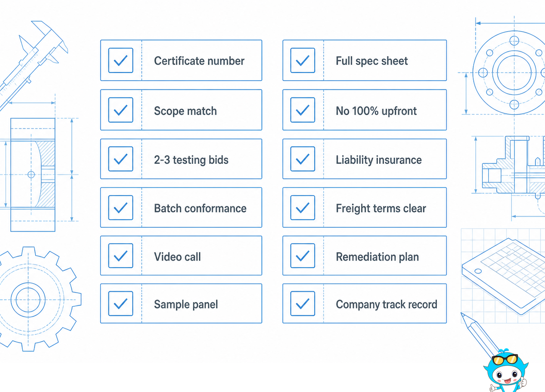This screenshot has width=545, height=392.
Task: Click the caliper drawing icon
Action: pos(34,64)
